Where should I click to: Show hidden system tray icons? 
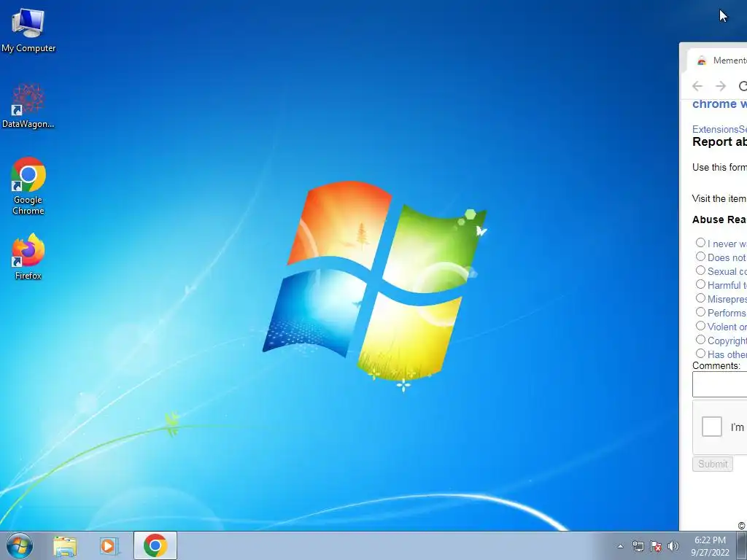coord(620,546)
